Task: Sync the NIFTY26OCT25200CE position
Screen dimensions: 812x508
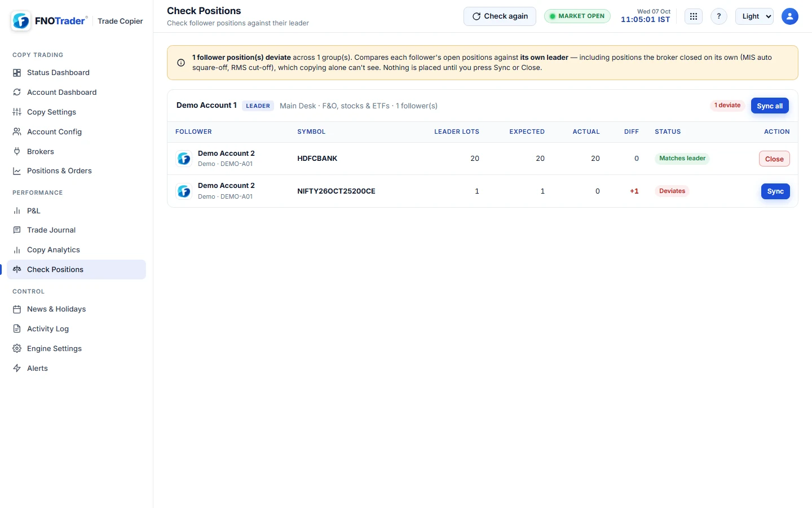Action: (775, 191)
